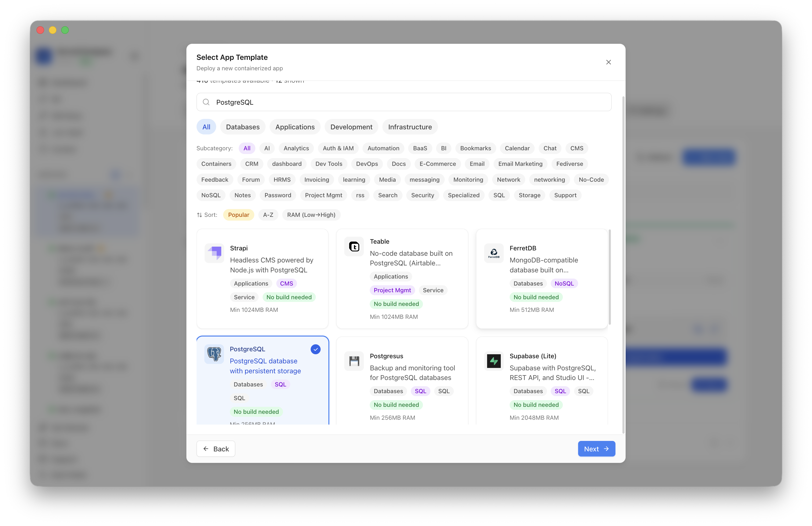Filter by Security subcategory

pyautogui.click(x=422, y=195)
